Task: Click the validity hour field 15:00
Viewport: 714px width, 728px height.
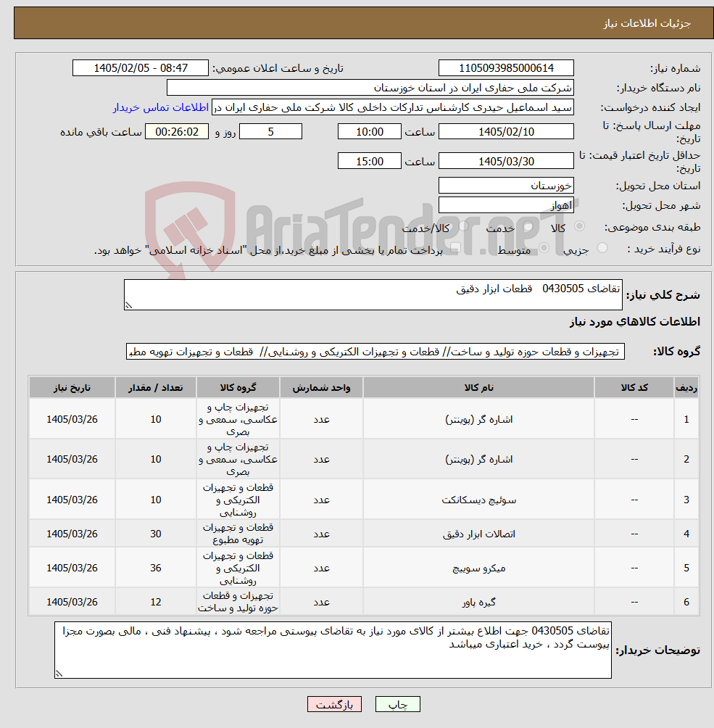Action: [x=370, y=161]
